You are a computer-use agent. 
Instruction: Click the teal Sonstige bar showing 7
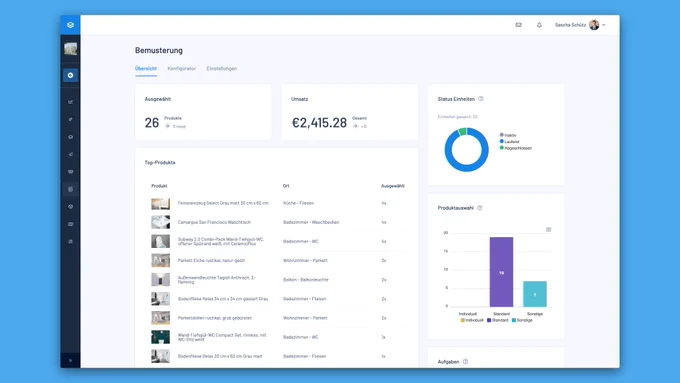point(535,294)
